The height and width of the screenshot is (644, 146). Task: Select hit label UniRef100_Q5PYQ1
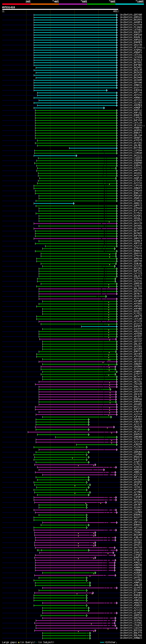tap(131, 522)
